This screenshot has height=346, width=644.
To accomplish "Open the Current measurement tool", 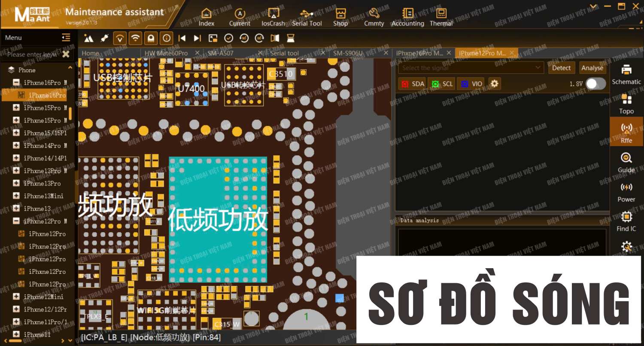I will [240, 17].
